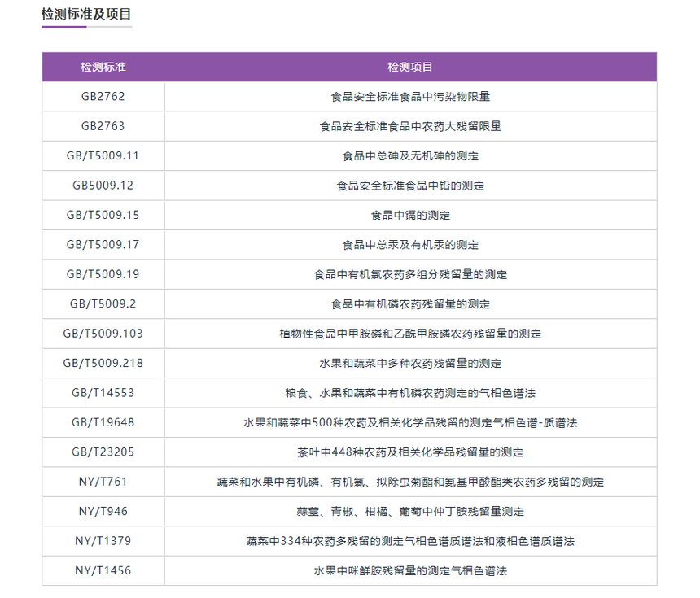Screen dimensions: 700x598
Task: Click 食品中有机氯农药多组分残留量的测定 text
Action: 410,274
